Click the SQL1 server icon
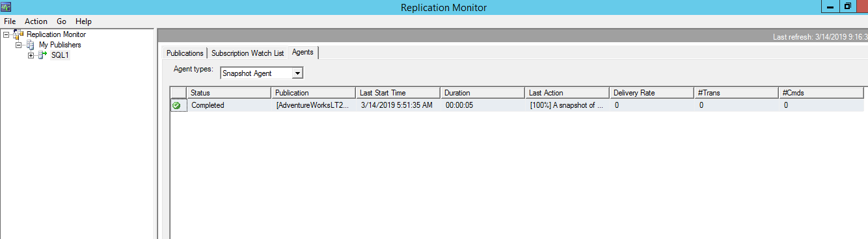 (42, 55)
